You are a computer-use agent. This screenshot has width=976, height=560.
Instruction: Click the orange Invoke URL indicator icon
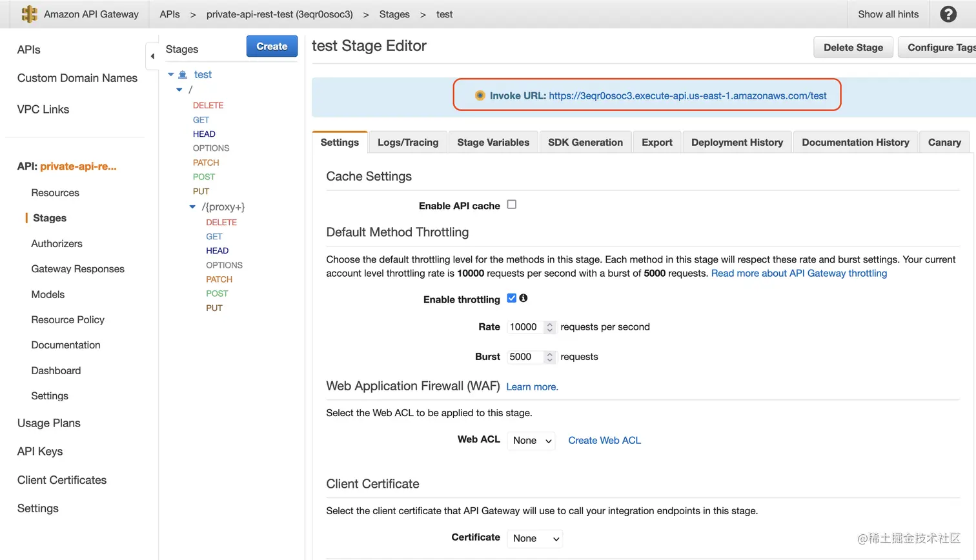480,95
